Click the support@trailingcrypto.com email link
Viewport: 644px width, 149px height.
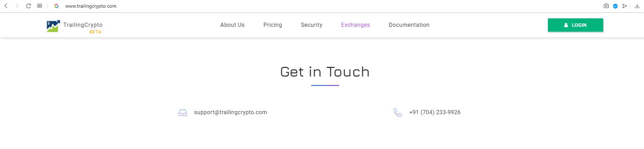pos(230,112)
